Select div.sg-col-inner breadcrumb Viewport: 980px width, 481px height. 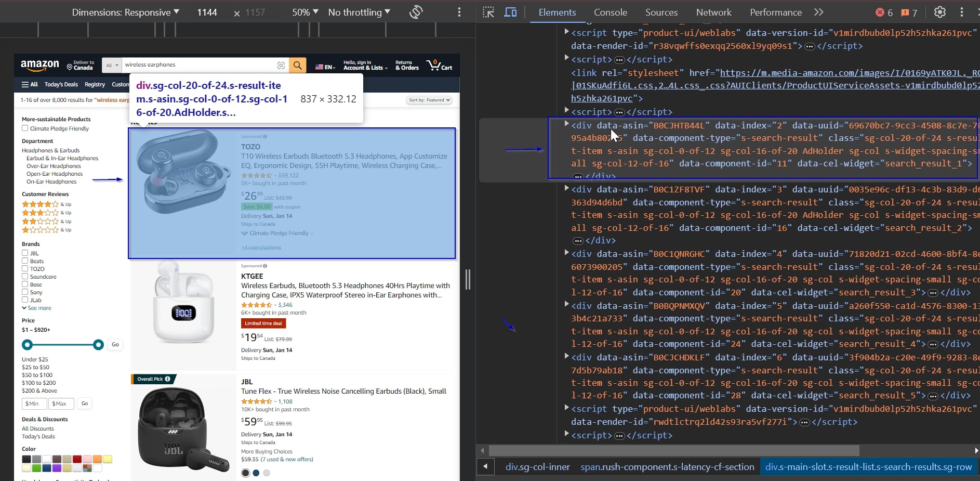[537, 467]
